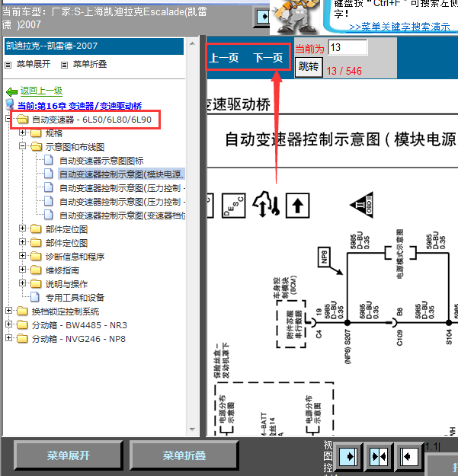Click the tree panel scrollbar up arrow
Screen dimensions: 458x476
point(192,43)
